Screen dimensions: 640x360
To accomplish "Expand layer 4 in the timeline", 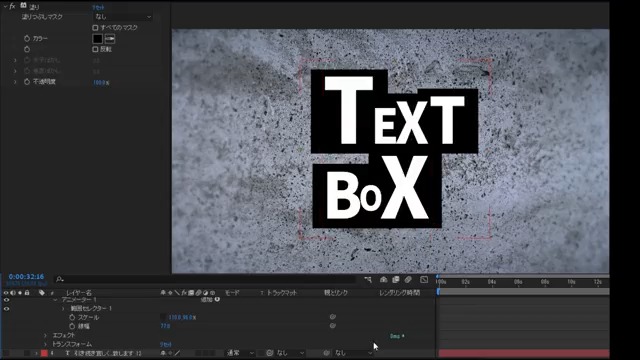I will point(36,353).
